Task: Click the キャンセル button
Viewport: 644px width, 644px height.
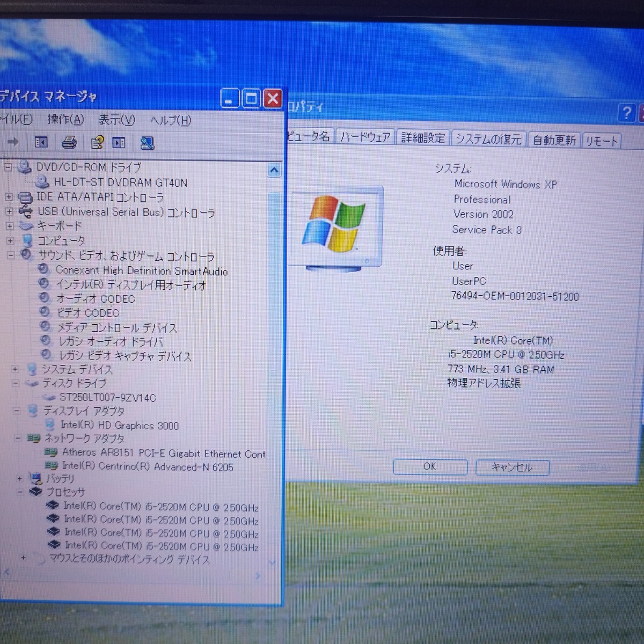Action: click(511, 467)
